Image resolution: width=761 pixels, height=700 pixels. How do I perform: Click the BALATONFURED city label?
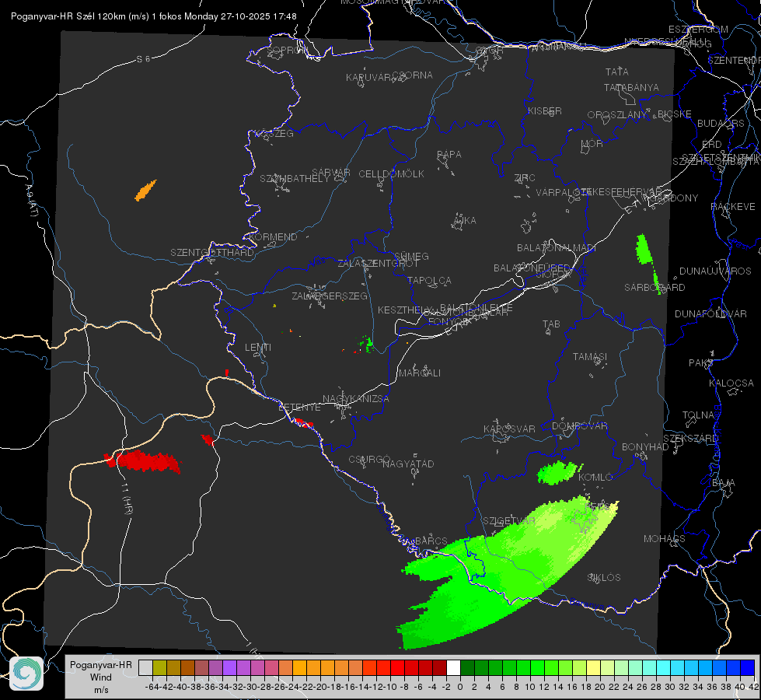532,268
